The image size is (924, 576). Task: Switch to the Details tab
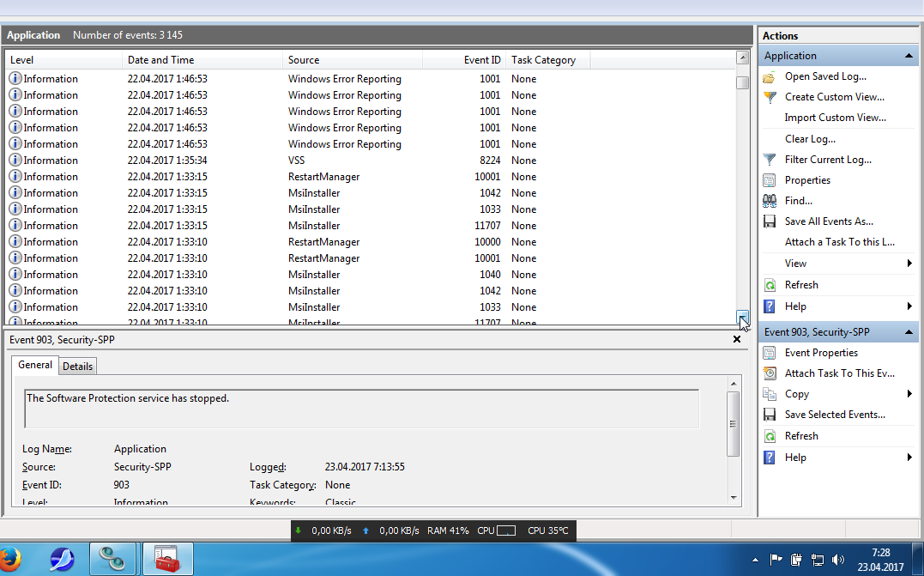[x=78, y=367]
